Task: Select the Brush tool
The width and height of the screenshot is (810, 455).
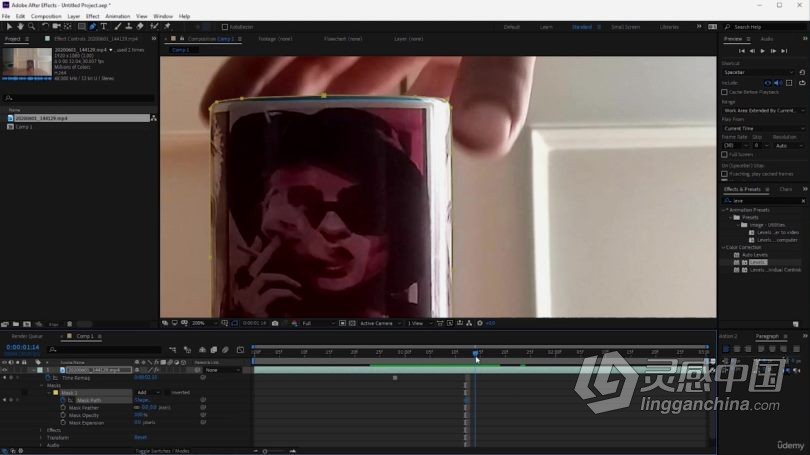Action: pyautogui.click(x=117, y=26)
